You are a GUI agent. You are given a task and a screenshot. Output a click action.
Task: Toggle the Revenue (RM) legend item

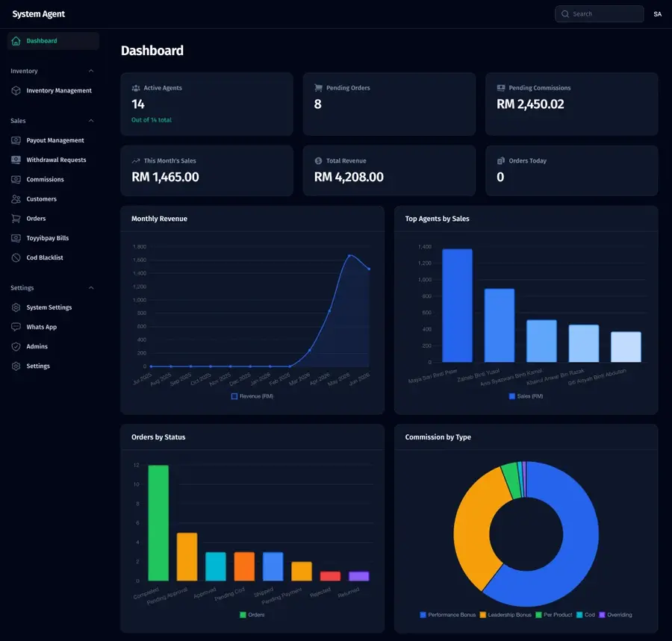tap(252, 396)
